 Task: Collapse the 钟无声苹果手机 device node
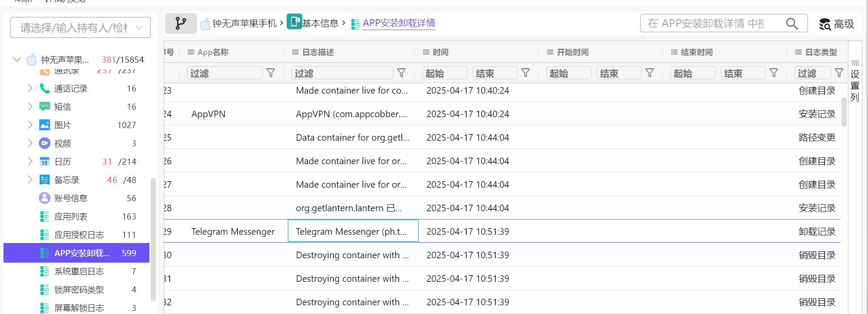pyautogui.click(x=17, y=60)
